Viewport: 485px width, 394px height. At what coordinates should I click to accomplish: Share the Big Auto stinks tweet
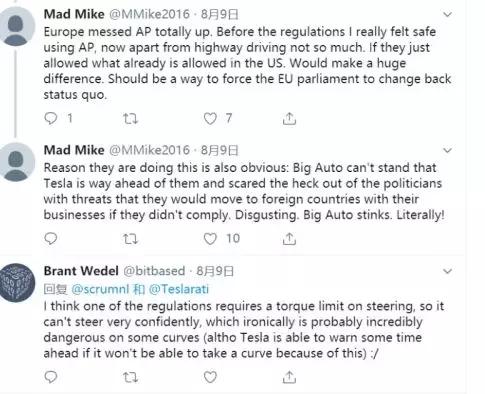click(289, 239)
